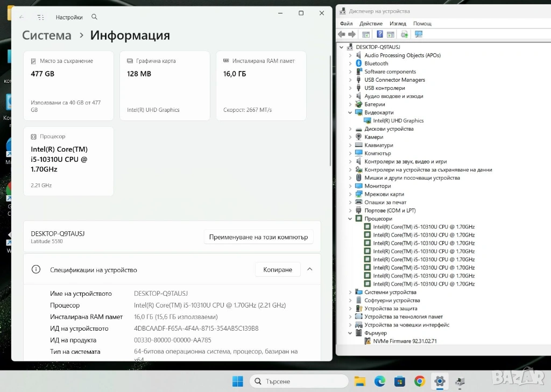
Task: Open the Settings navigation menu icon
Action: [40, 17]
